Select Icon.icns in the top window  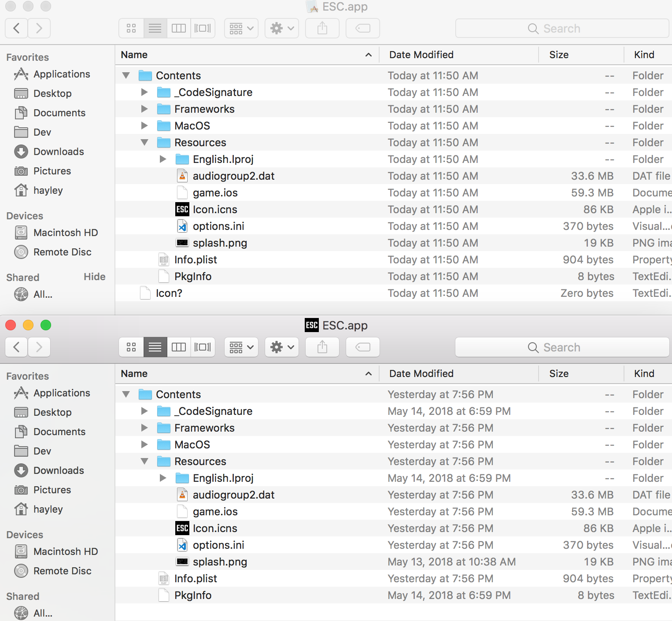click(215, 209)
